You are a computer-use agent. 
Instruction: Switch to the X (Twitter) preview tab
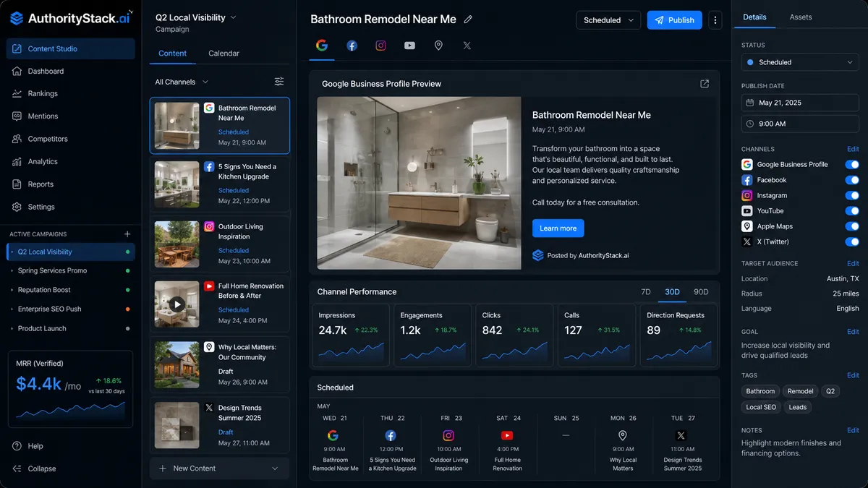coord(467,46)
